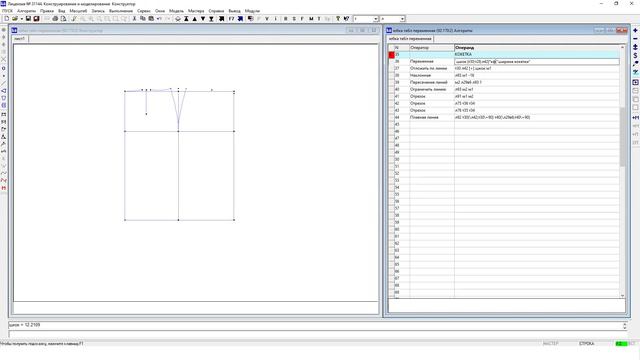Cut using the scissors toolbar icon
Image resolution: width=640 pixels, height=360 pixels.
[134, 19]
